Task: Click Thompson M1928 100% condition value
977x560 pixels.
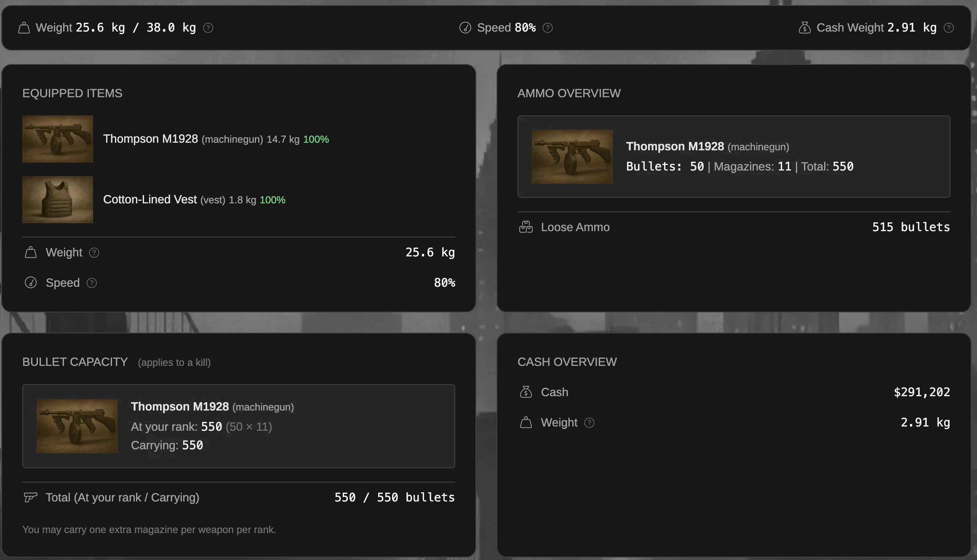Action: coord(316,139)
